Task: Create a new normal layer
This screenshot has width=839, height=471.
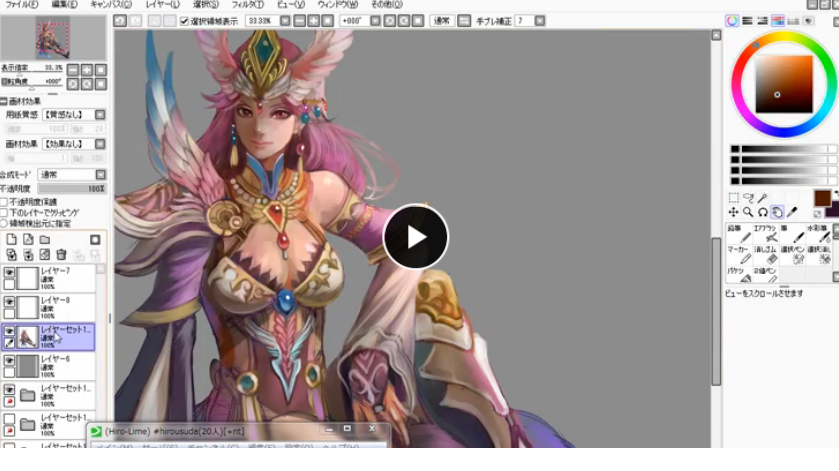Action: click(12, 240)
